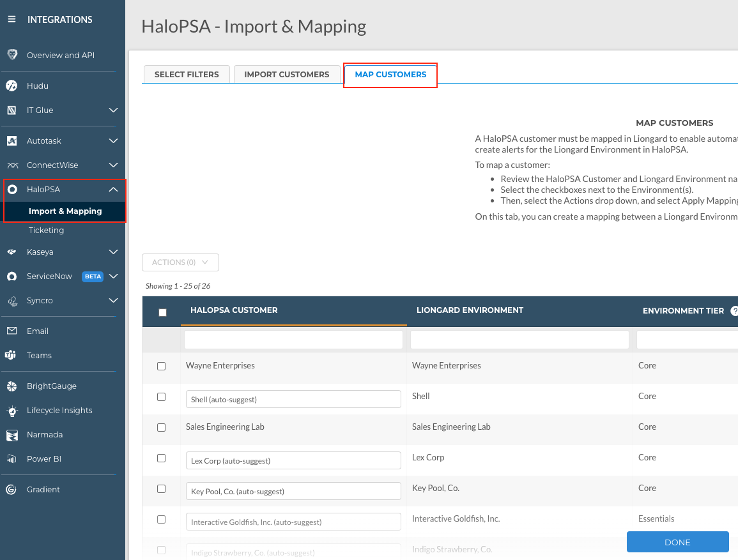The image size is (738, 560).
Task: Open the Actions (0) dropdown
Action: click(x=180, y=262)
